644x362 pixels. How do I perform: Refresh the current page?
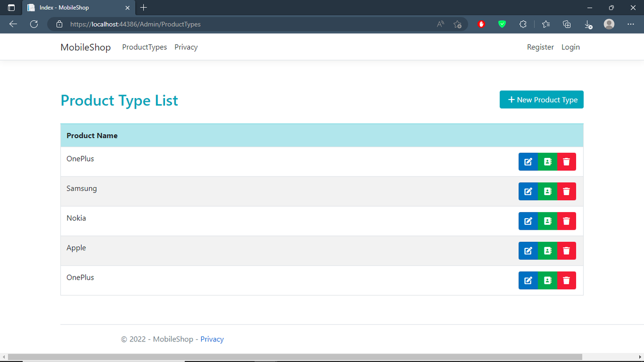coord(34,24)
